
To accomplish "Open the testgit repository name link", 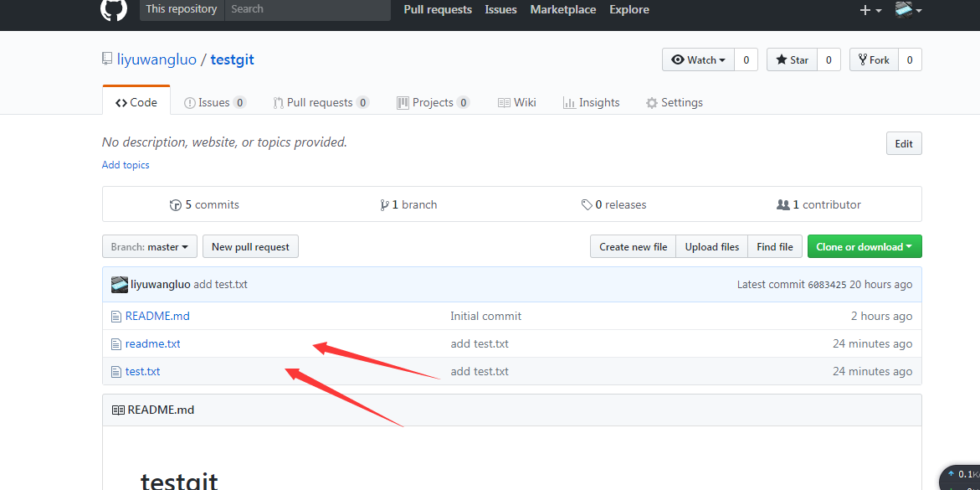I will coord(232,60).
